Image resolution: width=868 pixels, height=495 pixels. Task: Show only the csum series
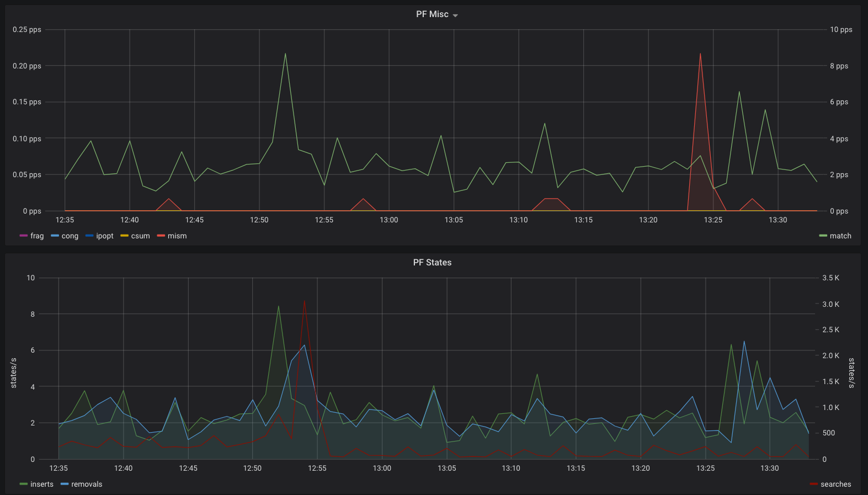point(140,236)
